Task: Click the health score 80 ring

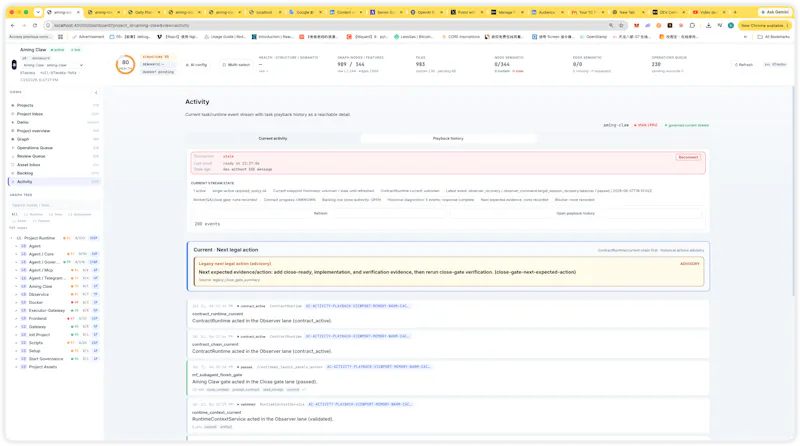Action: 126,65
